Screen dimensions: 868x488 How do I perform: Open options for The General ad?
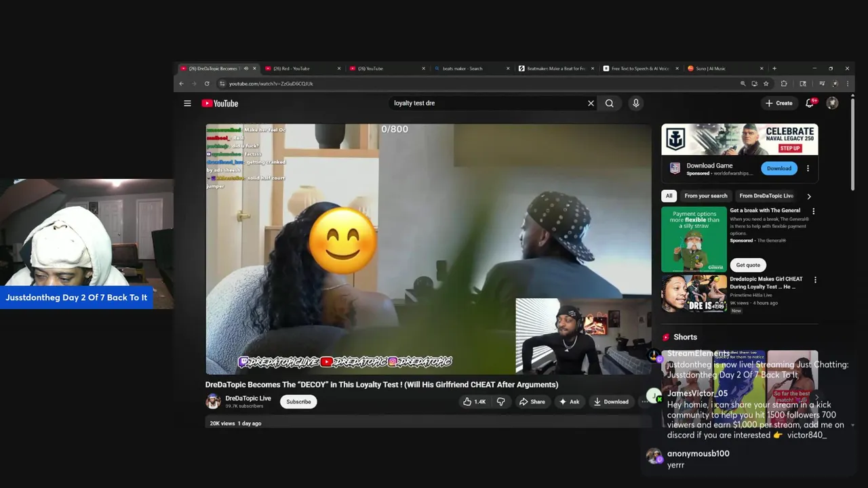(x=814, y=211)
